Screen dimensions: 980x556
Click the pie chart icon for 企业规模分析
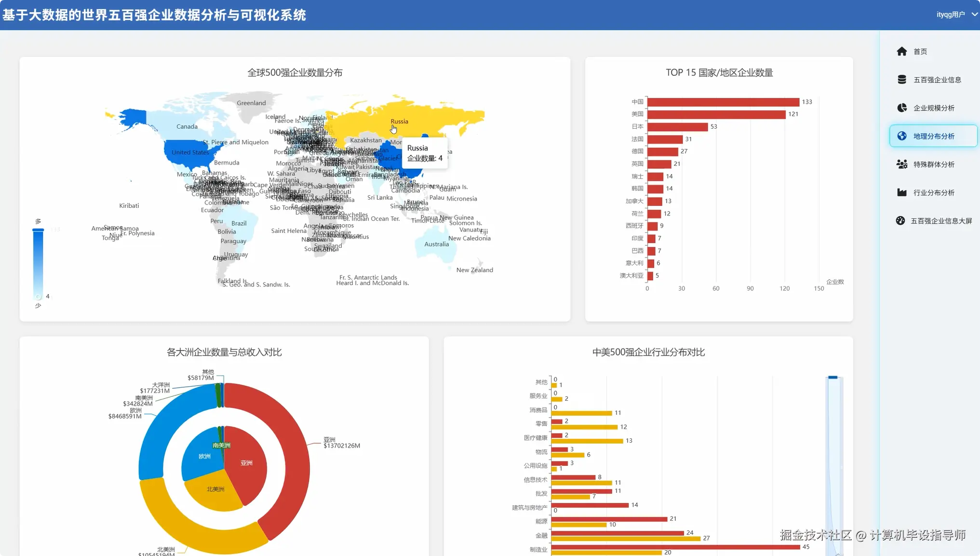[901, 108]
